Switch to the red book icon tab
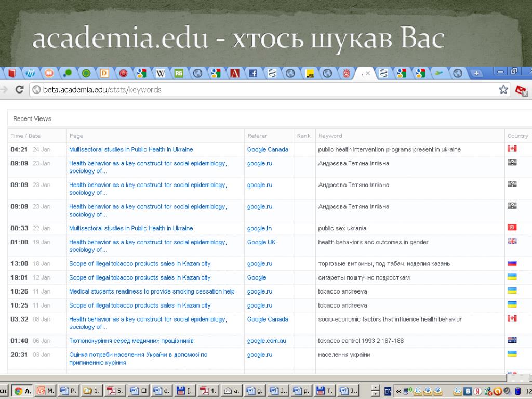Viewport: 532px width, 399px height. 12,73
